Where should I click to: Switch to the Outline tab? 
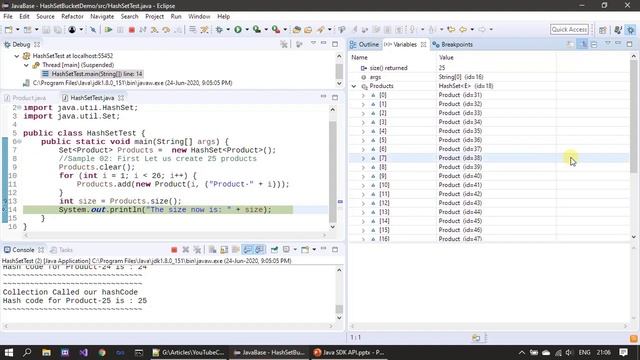pyautogui.click(x=364, y=44)
